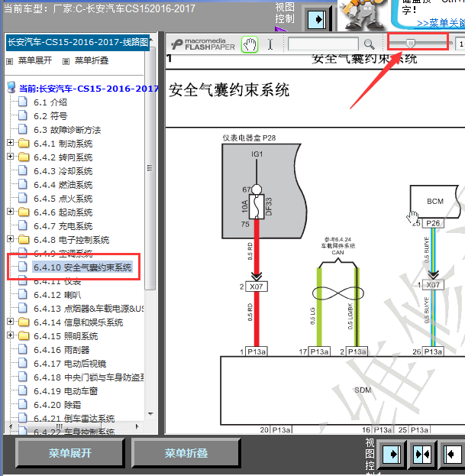
Task: Click the page icon for 6.4.16 雨刮器
Action: pos(23,349)
